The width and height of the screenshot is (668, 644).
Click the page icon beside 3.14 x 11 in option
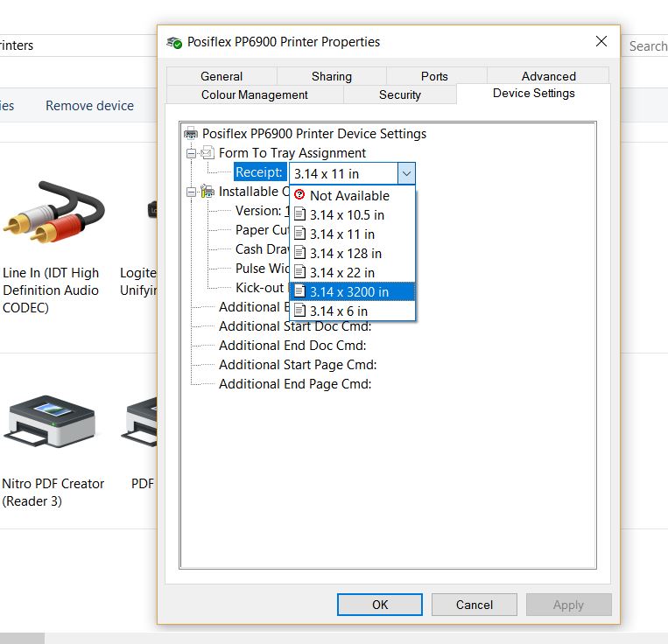pyautogui.click(x=300, y=234)
